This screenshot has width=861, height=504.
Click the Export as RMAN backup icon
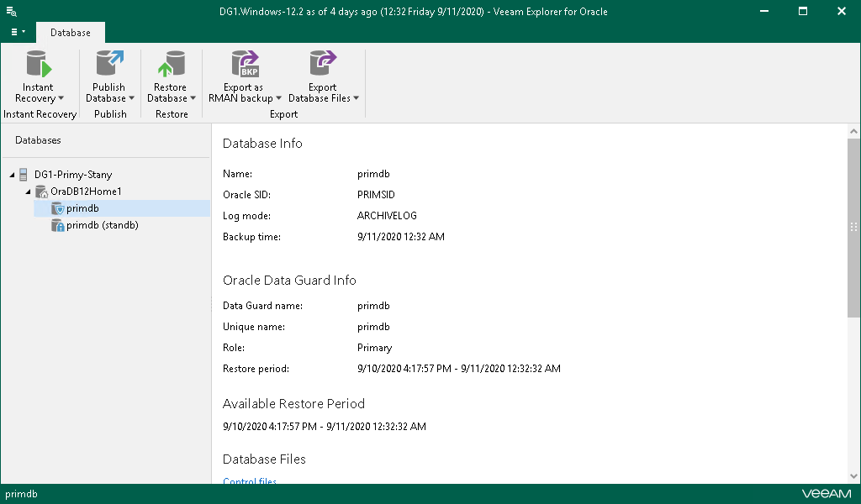point(245,65)
